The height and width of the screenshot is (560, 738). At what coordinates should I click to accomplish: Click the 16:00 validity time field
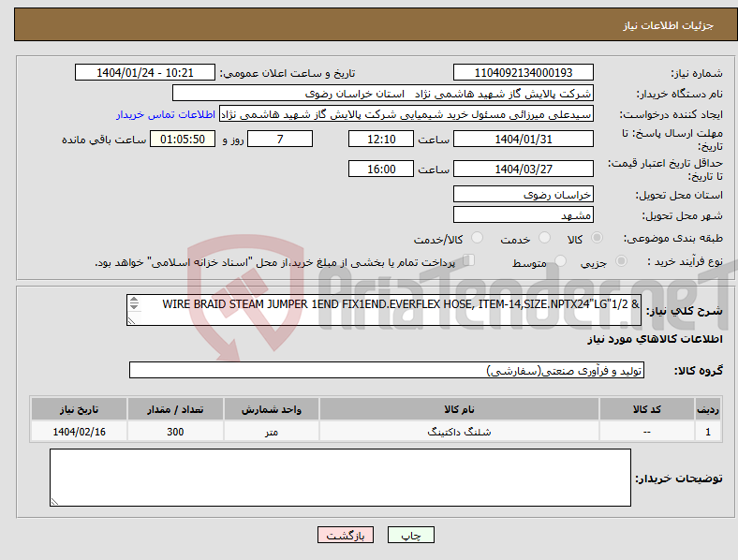click(381, 169)
